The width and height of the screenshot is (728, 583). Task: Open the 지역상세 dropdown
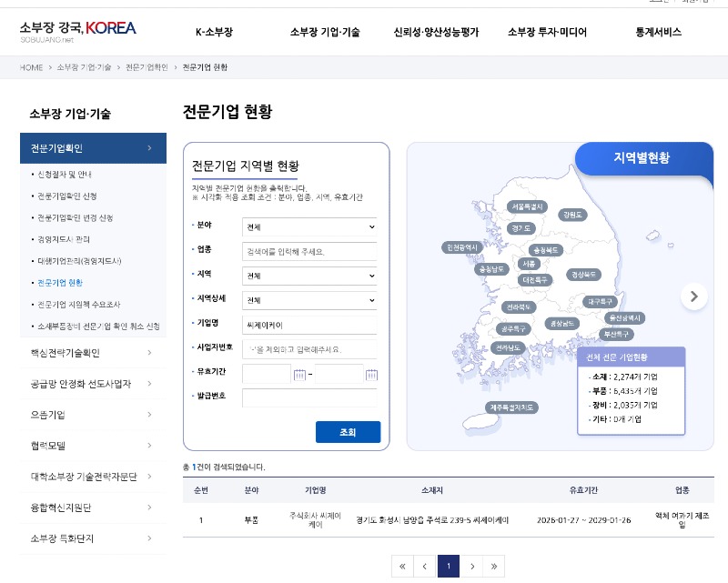pyautogui.click(x=309, y=300)
